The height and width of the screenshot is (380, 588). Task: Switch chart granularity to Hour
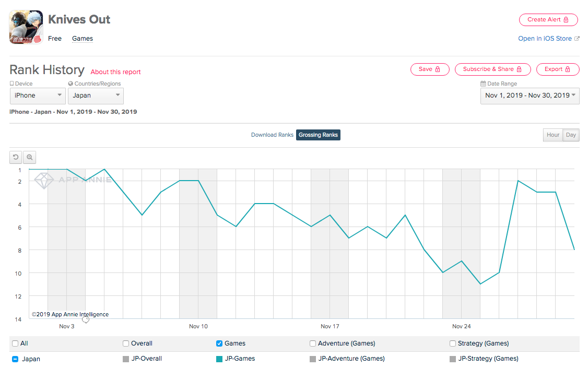552,135
